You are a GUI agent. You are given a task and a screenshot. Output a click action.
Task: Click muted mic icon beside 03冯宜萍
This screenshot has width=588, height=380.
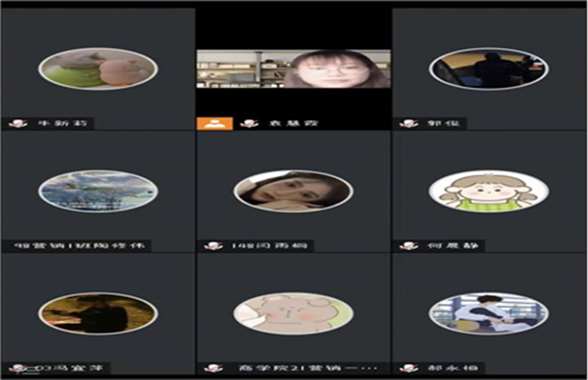point(18,369)
